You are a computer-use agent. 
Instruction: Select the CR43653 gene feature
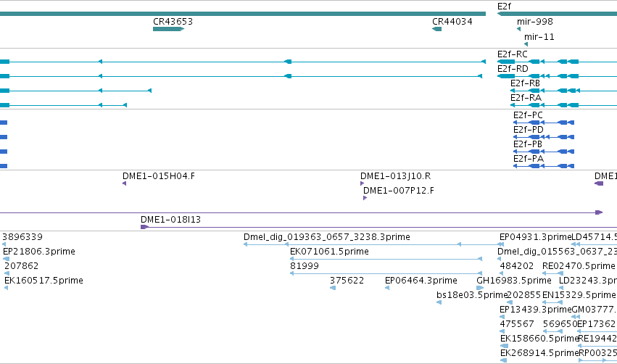(168, 29)
